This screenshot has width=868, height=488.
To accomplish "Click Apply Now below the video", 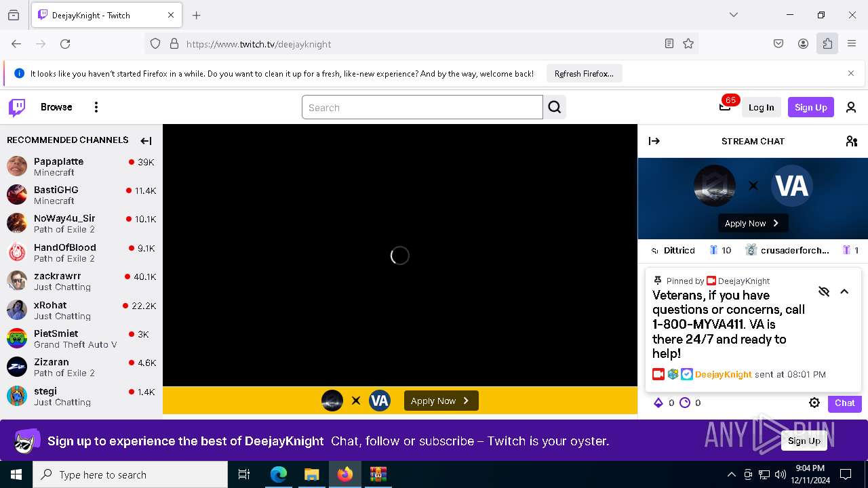I will (x=441, y=401).
